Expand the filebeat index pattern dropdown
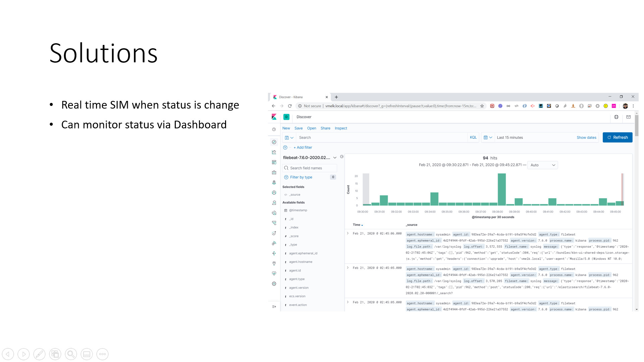This screenshot has width=644, height=362. tap(335, 158)
